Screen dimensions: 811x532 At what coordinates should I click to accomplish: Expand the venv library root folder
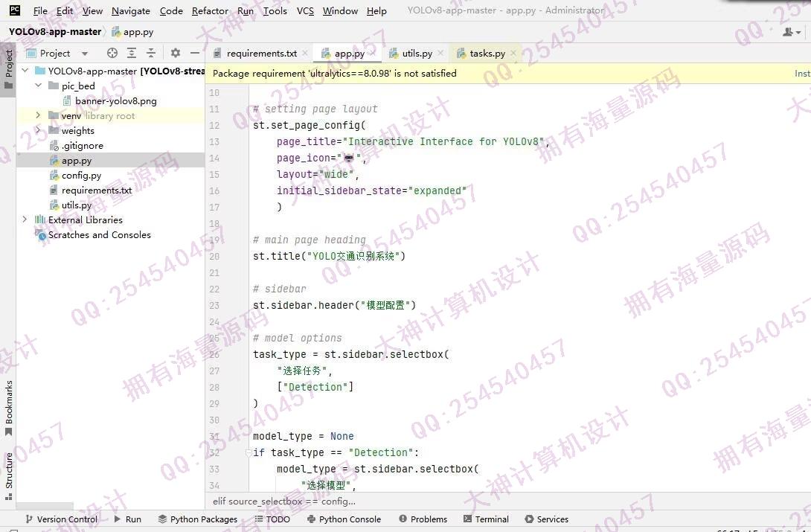pos(38,115)
